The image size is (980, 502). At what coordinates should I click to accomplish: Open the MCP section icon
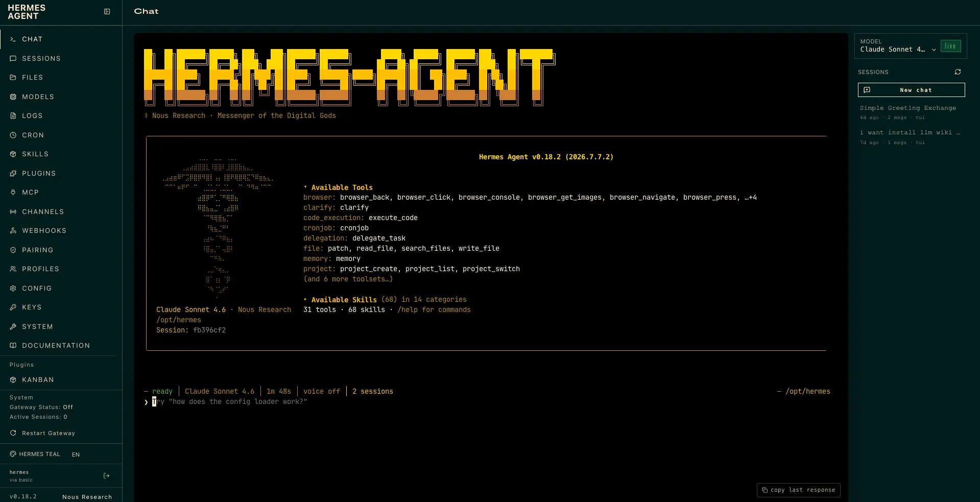(x=13, y=192)
